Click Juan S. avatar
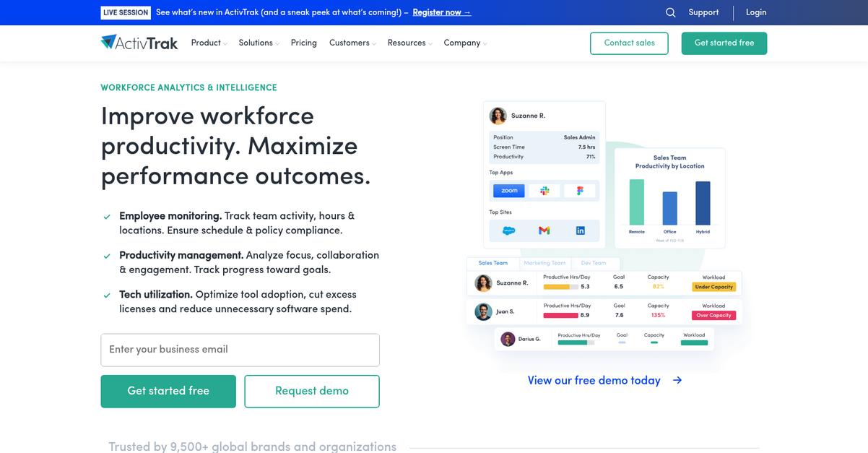The image size is (868, 453). pyautogui.click(x=483, y=311)
